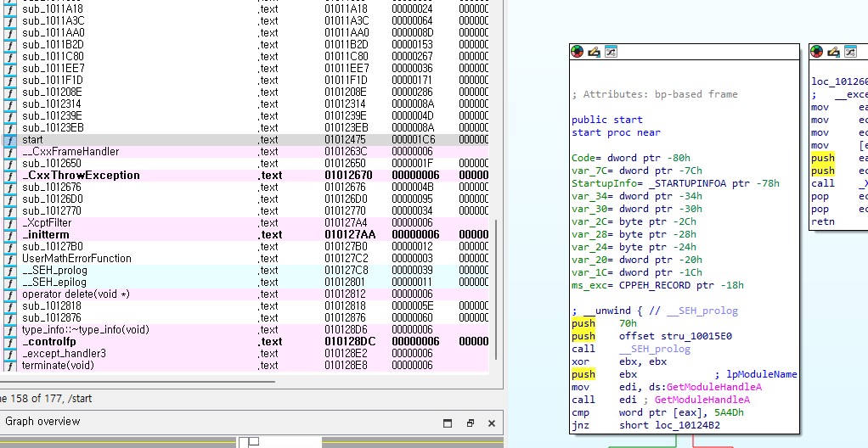Click function icon beside _controlfp
Screen dimensions: 868x448
(10, 342)
